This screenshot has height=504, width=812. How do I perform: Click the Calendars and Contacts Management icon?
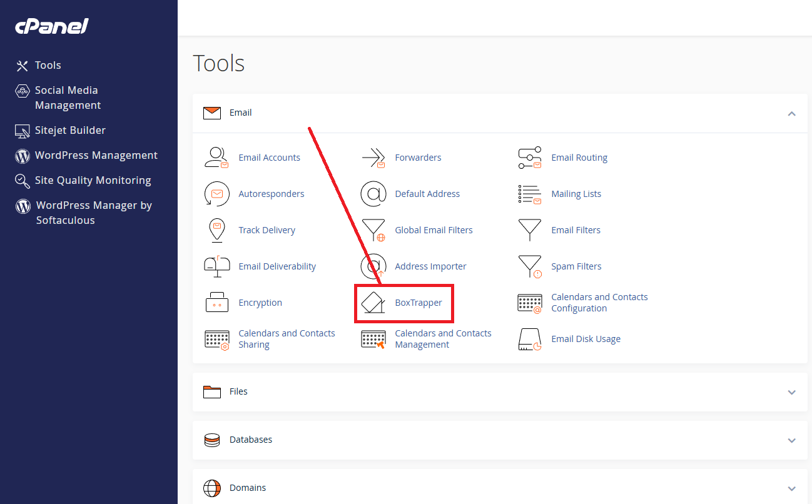(373, 340)
